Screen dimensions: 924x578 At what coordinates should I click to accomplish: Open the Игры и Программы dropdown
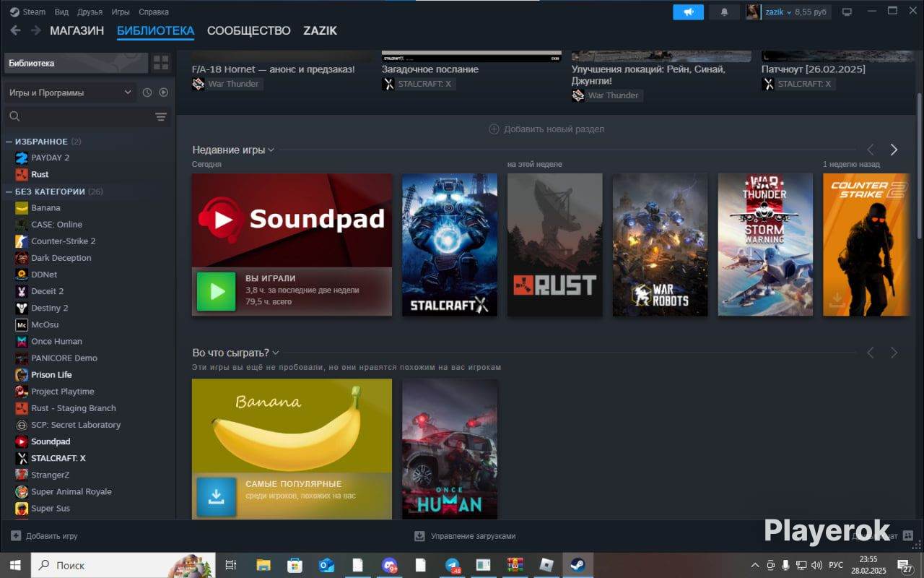[70, 92]
